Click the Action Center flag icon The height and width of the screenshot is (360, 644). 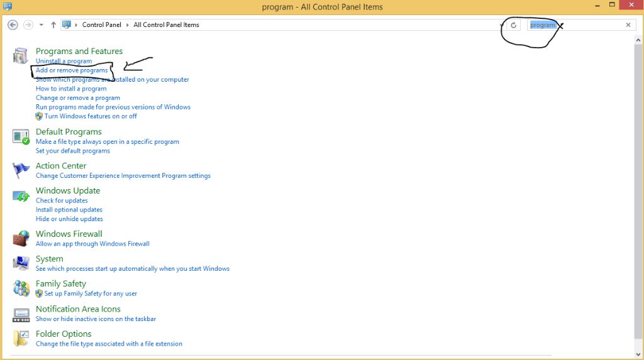(x=21, y=170)
